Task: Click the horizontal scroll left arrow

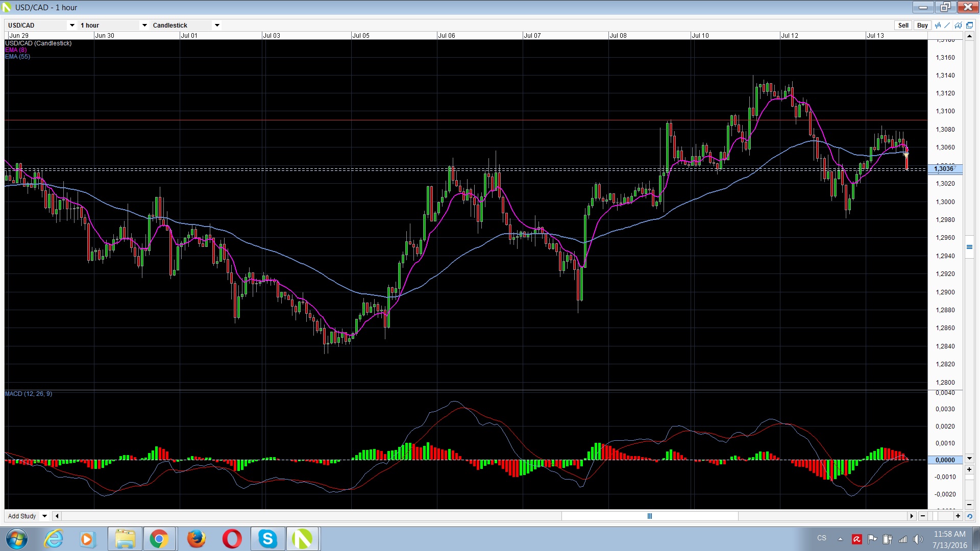Action: [x=57, y=516]
